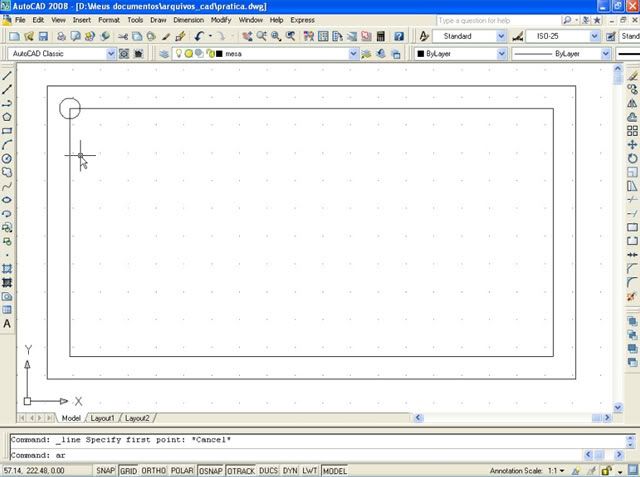This screenshot has width=640, height=477.
Task: Toggle ORTHO mode in the status bar
Action: [154, 470]
